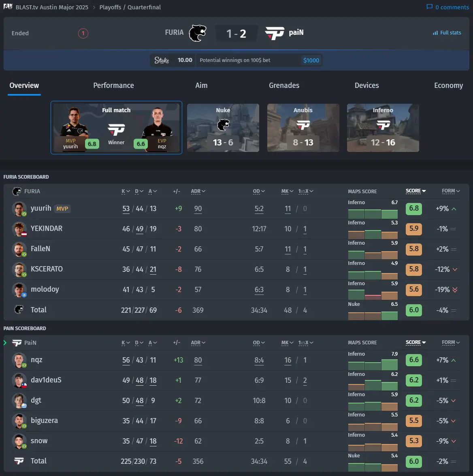Screen dimensions: 473x476
Task: Switch to the Overview tab
Action: click(24, 85)
